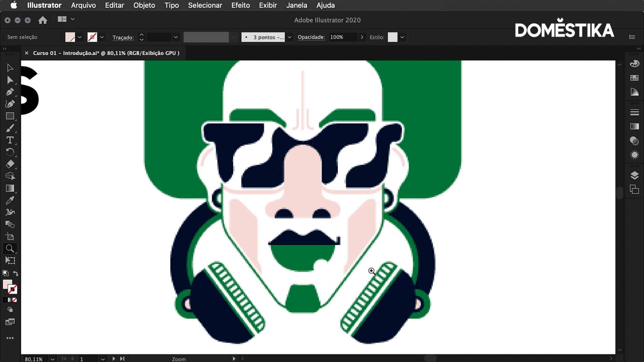Select the Direct Selection tool
This screenshot has height=362, width=644.
click(x=10, y=80)
